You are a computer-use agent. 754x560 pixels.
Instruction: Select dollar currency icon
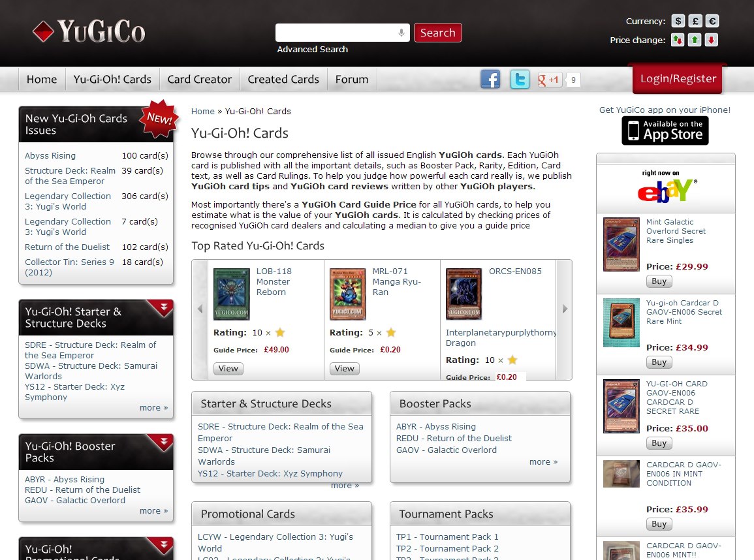(678, 21)
